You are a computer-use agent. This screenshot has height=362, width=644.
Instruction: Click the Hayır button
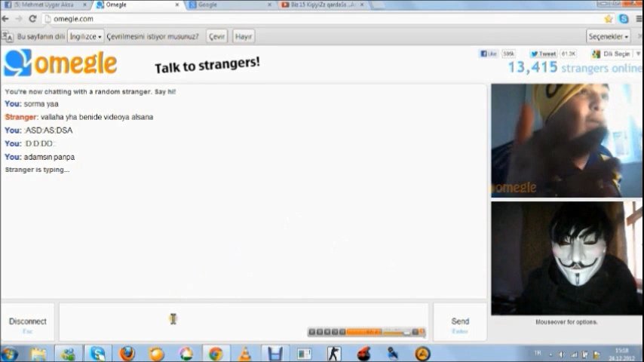pos(244,36)
